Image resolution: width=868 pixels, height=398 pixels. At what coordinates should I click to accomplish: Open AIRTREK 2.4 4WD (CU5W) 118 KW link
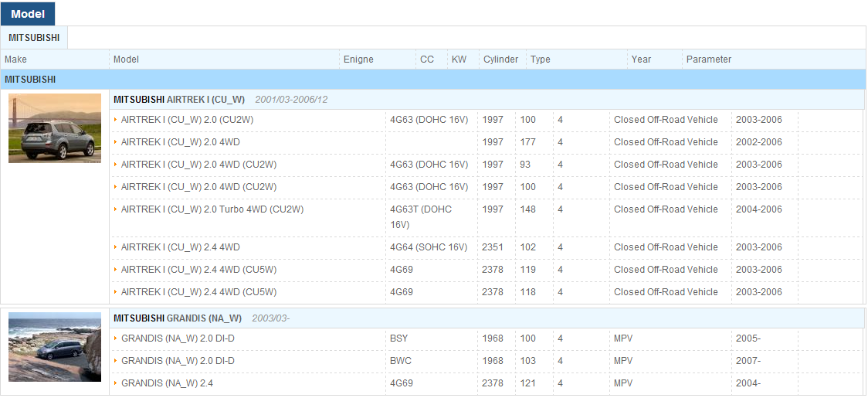pos(198,292)
